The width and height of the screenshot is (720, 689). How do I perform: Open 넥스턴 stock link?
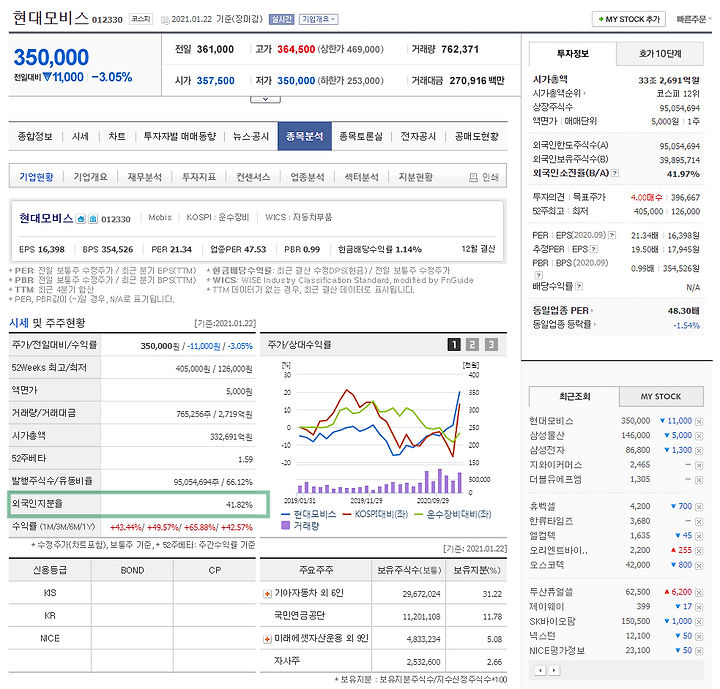542,636
